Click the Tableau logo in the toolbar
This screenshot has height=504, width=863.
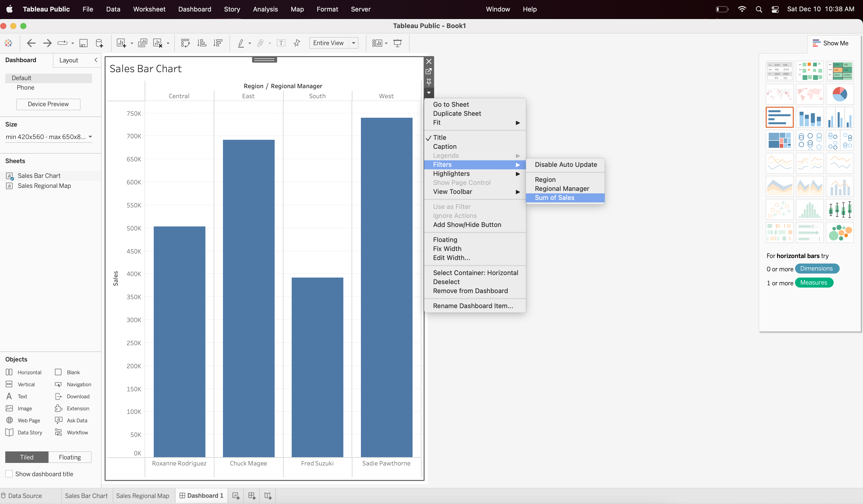(x=8, y=43)
